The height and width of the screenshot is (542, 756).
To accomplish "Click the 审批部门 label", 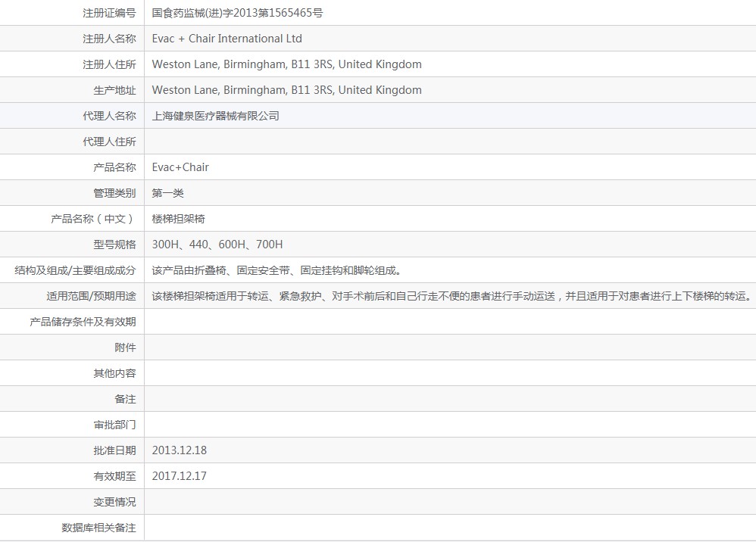I will tap(114, 425).
